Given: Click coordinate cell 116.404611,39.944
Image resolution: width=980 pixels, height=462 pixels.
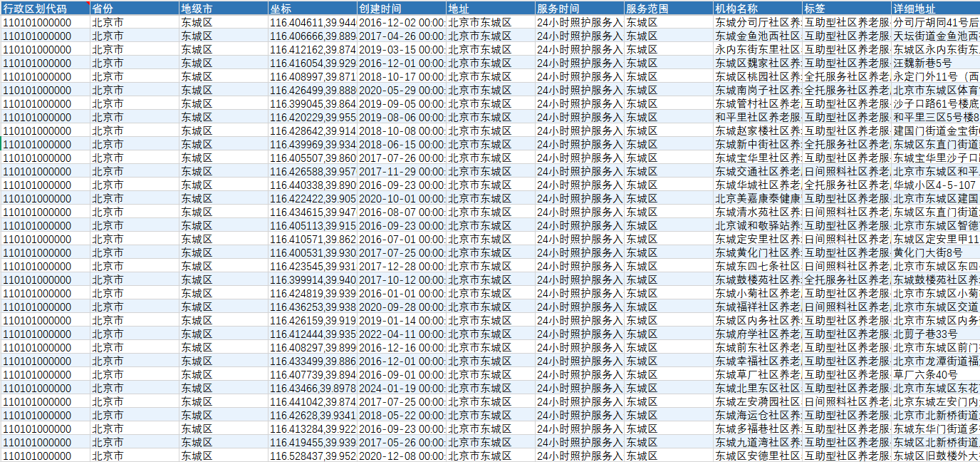Looking at the screenshot, I should pyautogui.click(x=312, y=22).
